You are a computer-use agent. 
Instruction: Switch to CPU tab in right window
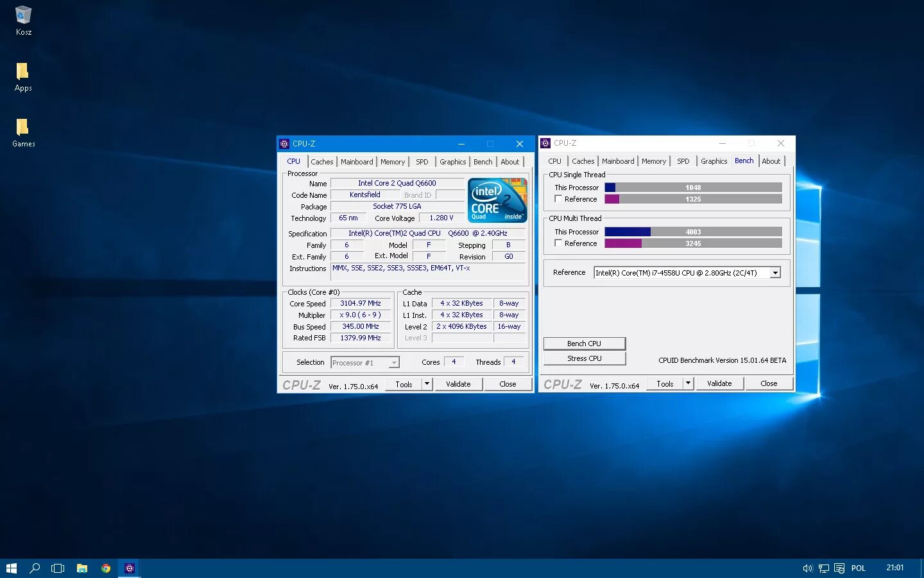(555, 161)
